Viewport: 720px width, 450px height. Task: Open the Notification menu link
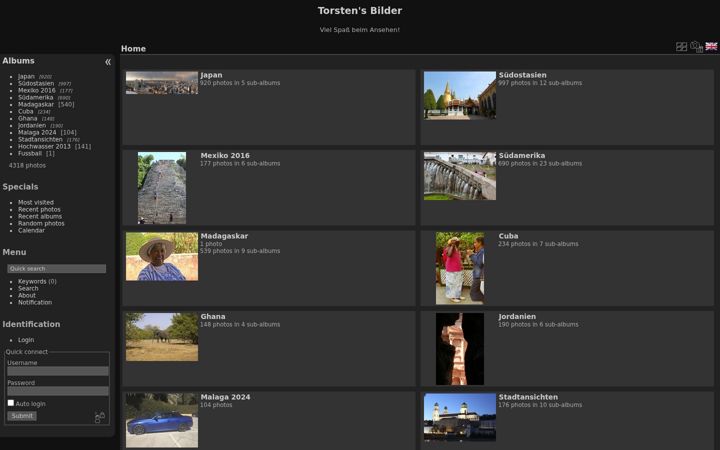click(35, 303)
